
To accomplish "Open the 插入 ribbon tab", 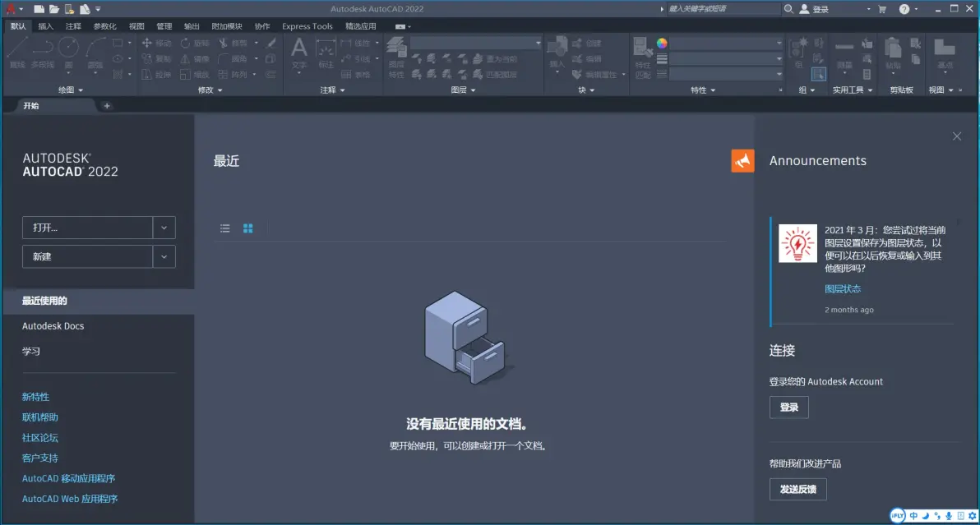I will 45,26.
